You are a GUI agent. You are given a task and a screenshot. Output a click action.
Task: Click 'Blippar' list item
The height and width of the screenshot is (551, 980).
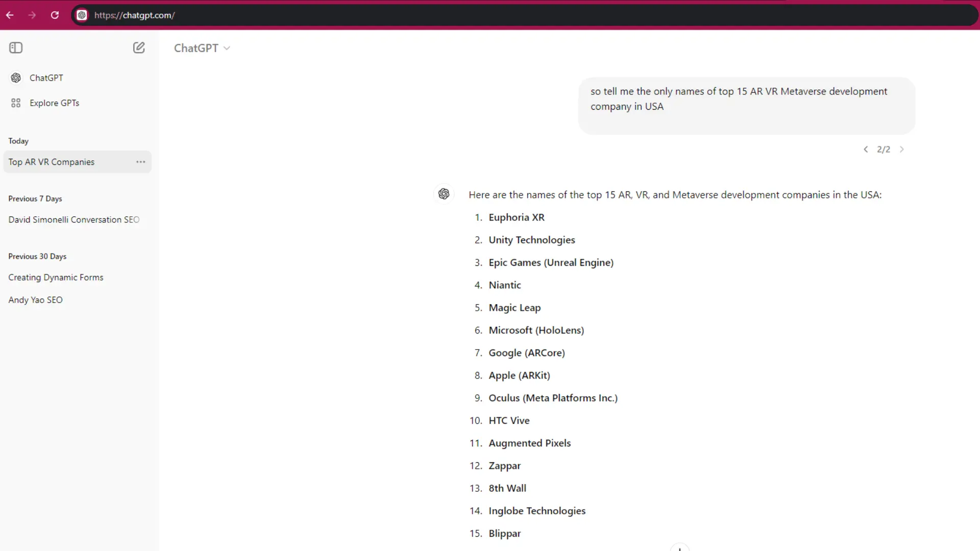coord(505,534)
